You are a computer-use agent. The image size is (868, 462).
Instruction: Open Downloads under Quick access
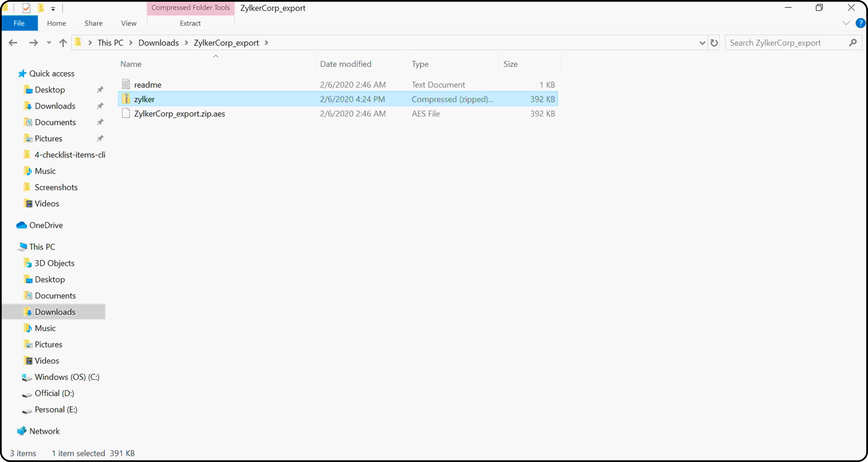(55, 106)
